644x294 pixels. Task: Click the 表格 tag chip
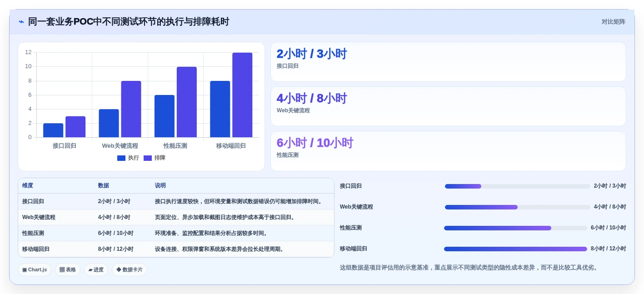coord(68,270)
